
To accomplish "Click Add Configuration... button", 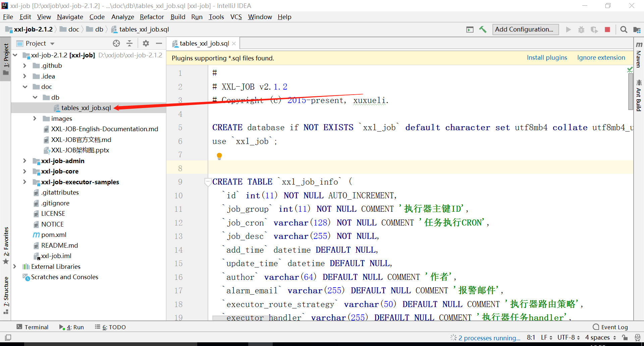I will click(x=525, y=30).
